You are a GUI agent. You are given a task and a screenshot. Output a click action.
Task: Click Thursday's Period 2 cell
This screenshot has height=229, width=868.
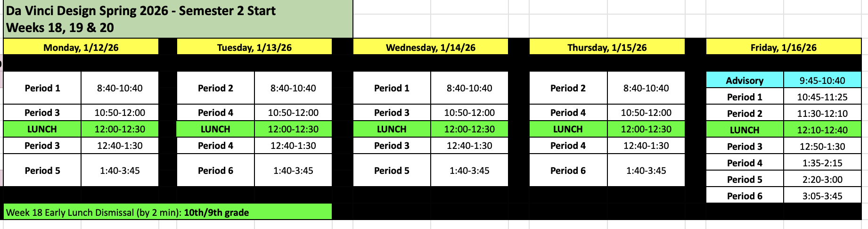(x=568, y=88)
